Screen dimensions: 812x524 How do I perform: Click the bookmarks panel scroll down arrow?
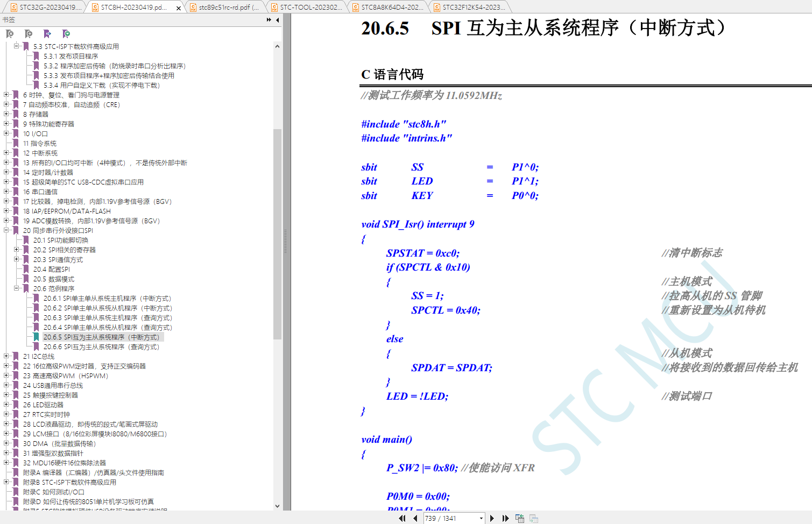pyautogui.click(x=277, y=506)
